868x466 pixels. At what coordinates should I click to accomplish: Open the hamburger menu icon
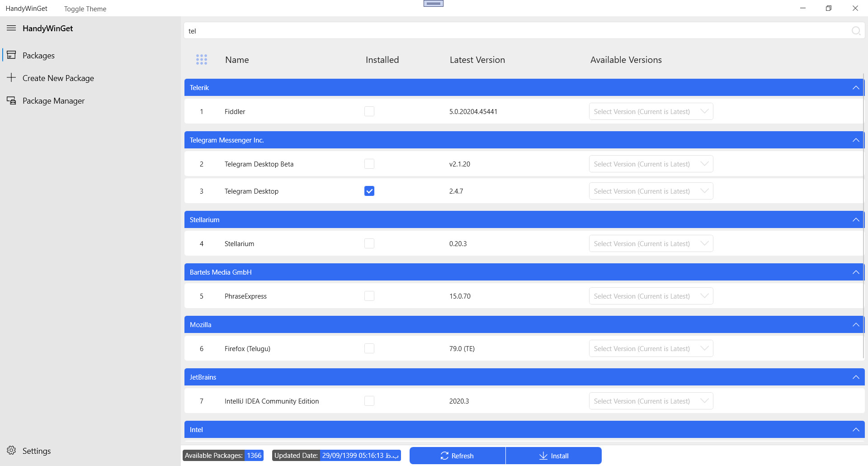tap(11, 28)
